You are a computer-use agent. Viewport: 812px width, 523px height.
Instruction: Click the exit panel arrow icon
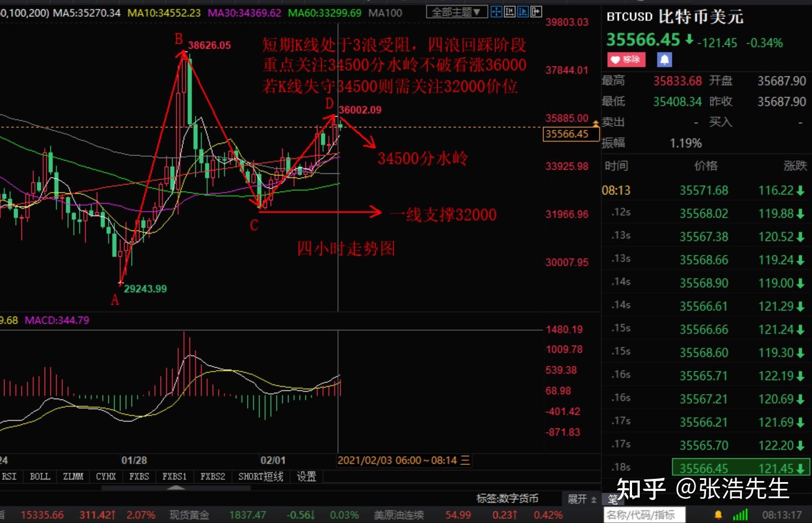pyautogui.click(x=535, y=12)
